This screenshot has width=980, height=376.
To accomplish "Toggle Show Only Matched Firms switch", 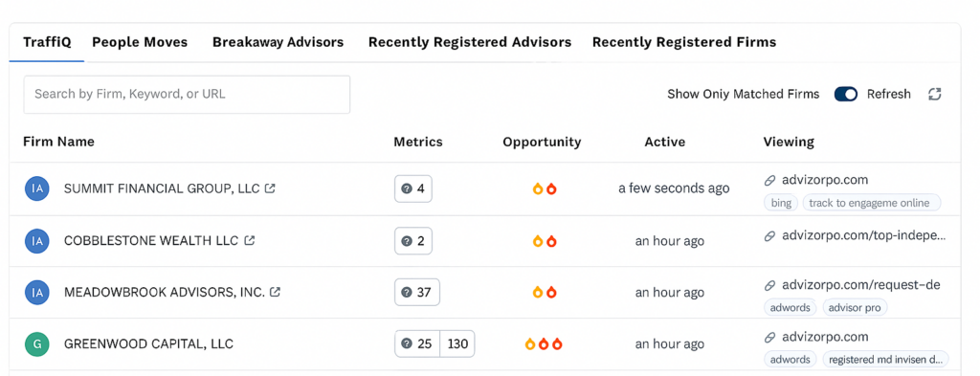I will click(x=846, y=95).
